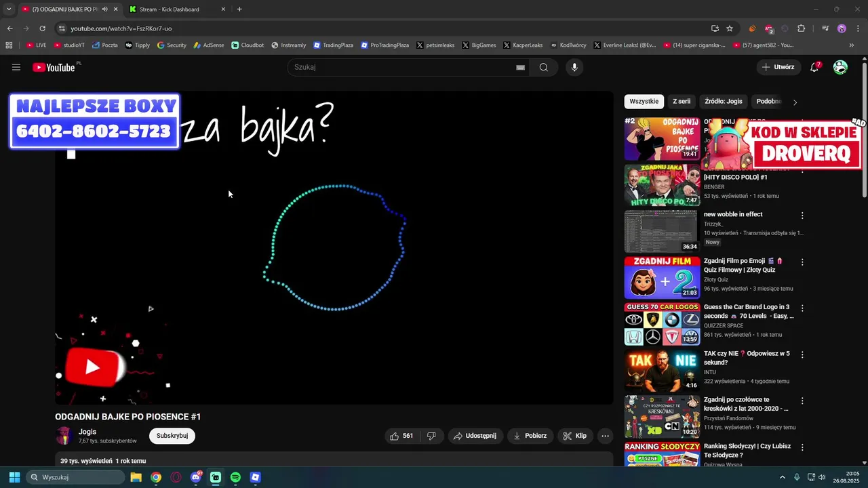The image size is (868, 488).
Task: Click the search magnifier button
Action: (544, 67)
